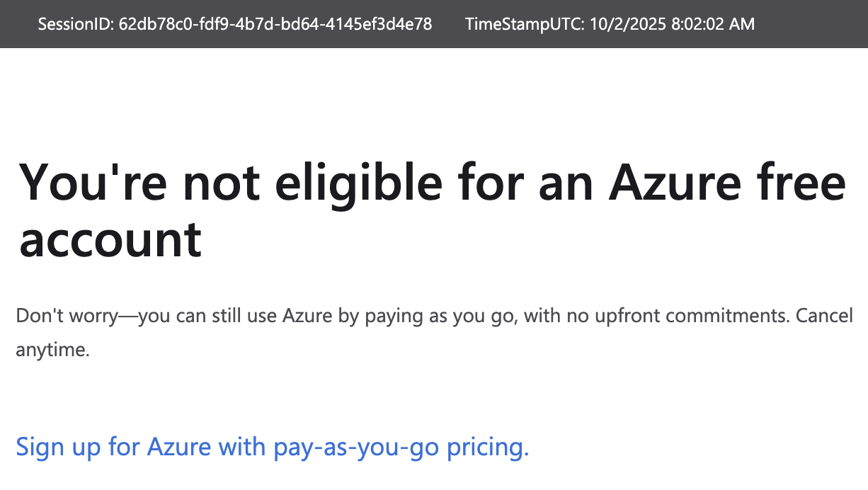Click the word "account" in the heading

[110, 241]
